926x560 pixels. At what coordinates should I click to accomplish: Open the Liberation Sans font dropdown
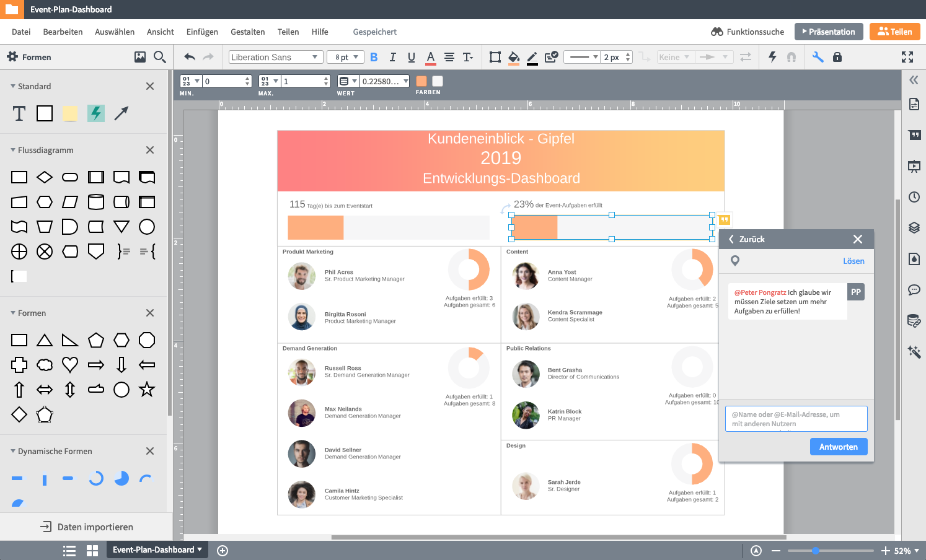(275, 57)
